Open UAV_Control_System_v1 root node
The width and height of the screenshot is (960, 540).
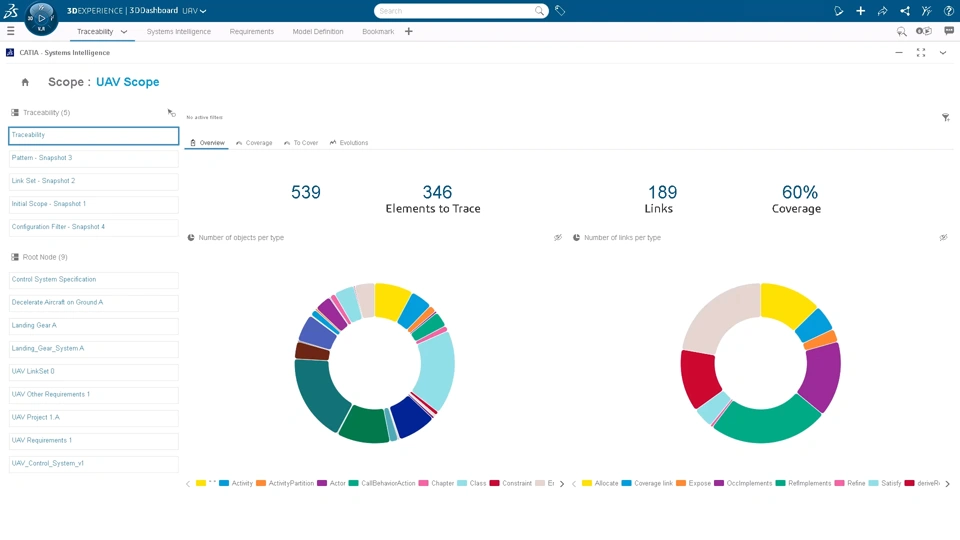(94, 464)
